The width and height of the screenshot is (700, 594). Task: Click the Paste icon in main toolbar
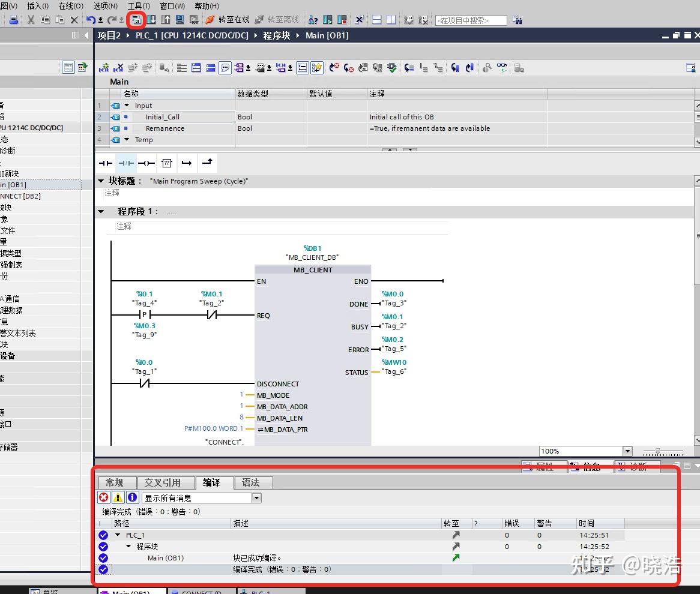point(59,20)
